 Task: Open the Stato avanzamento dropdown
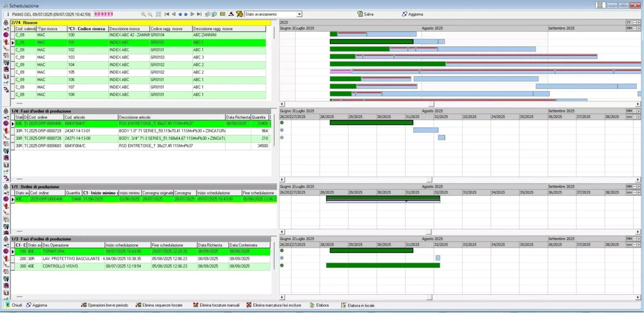point(299,14)
